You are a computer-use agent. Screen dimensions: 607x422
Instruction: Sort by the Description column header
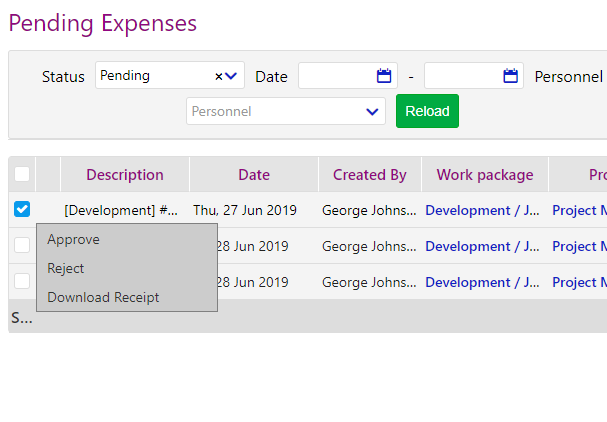point(125,175)
